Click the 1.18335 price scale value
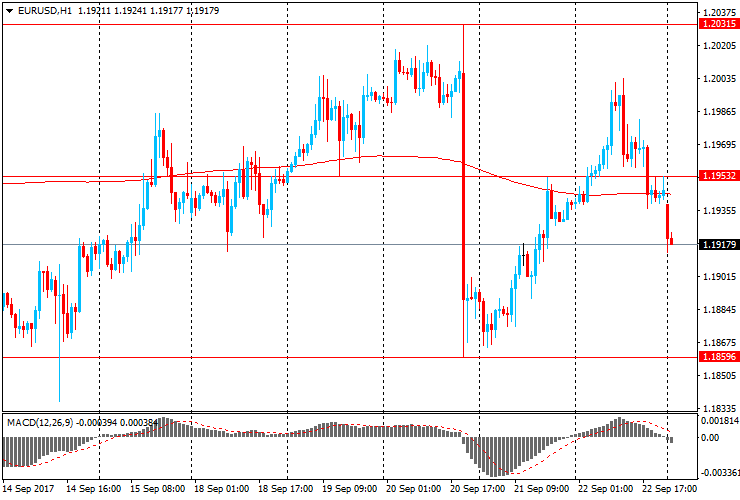The height and width of the screenshot is (500, 740). (x=719, y=408)
